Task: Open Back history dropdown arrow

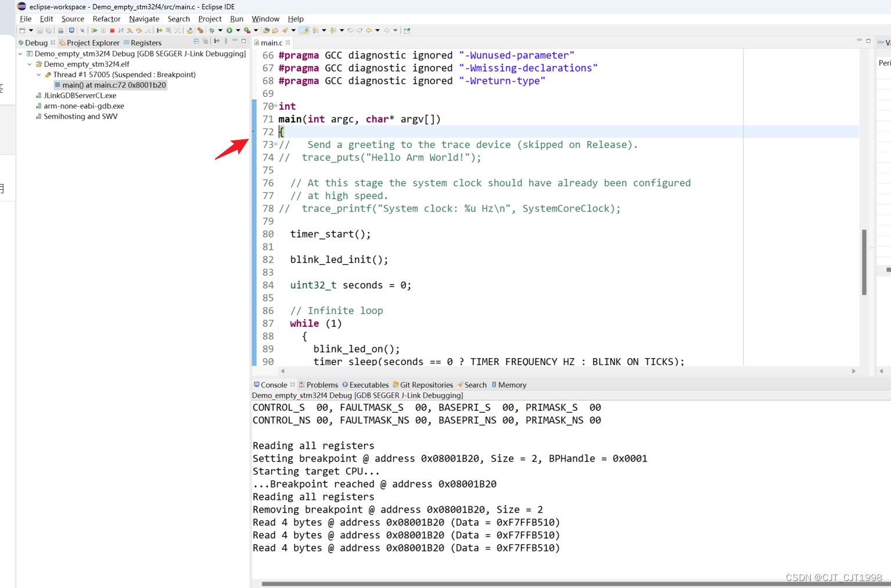Action: click(x=378, y=30)
